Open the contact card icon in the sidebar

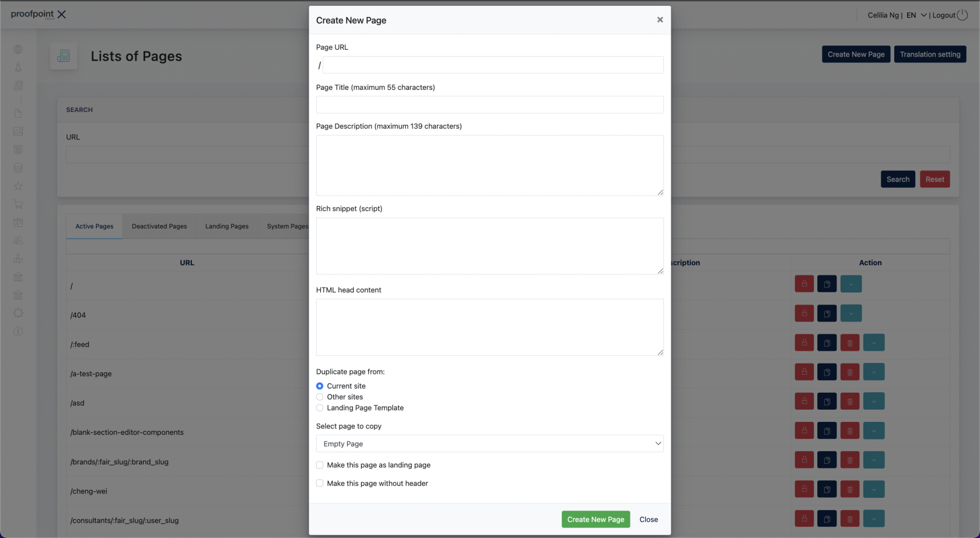[18, 222]
